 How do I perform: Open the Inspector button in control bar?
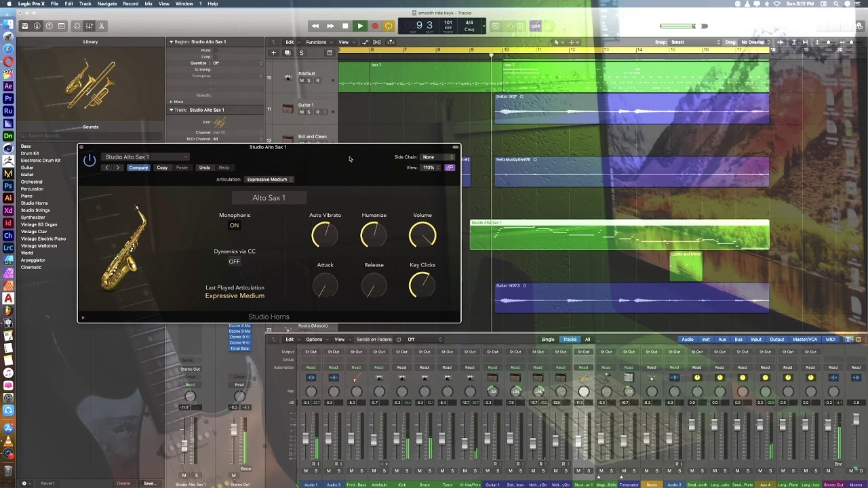coord(37,26)
